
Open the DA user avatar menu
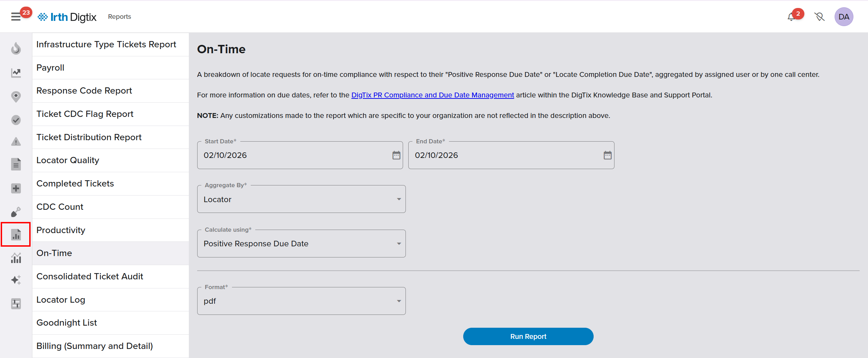pos(844,17)
